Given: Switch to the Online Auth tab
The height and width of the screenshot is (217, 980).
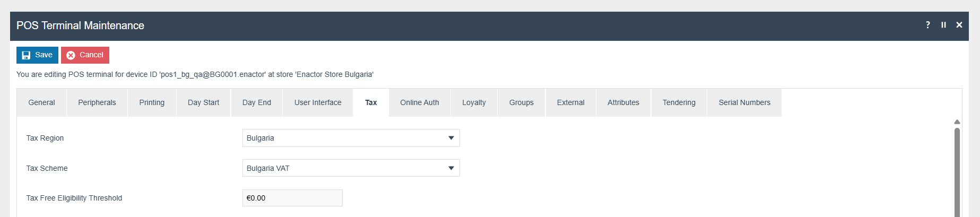Looking at the screenshot, I should tap(419, 102).
